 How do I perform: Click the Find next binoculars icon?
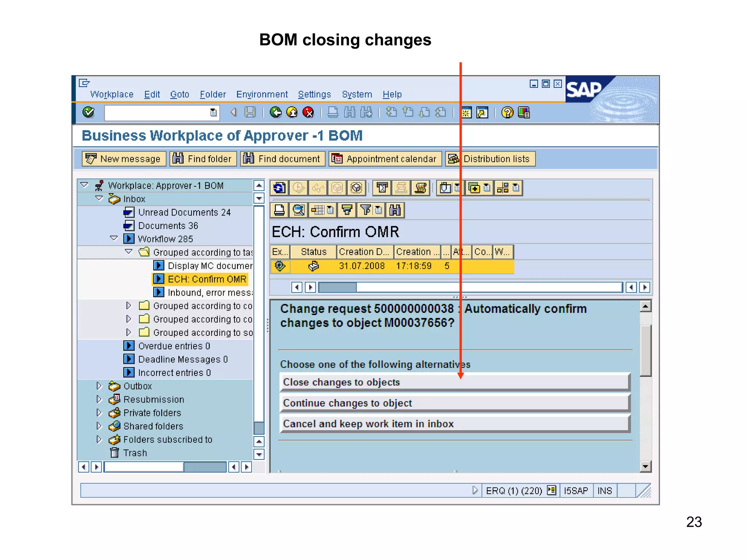366,112
